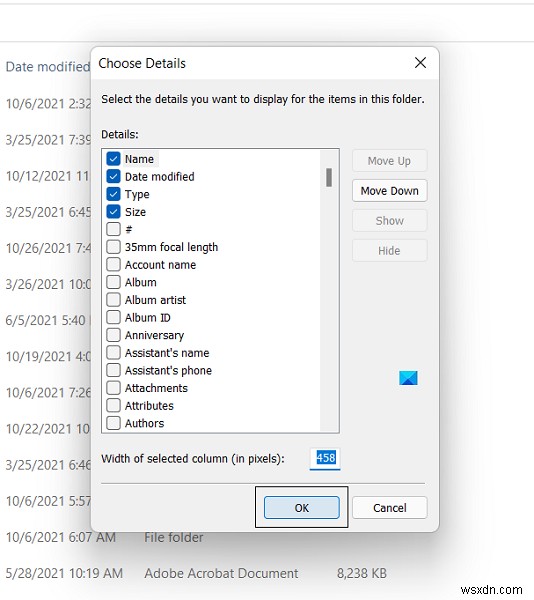534x600 pixels.
Task: Cancel the Choose Details dialog
Action: click(389, 507)
